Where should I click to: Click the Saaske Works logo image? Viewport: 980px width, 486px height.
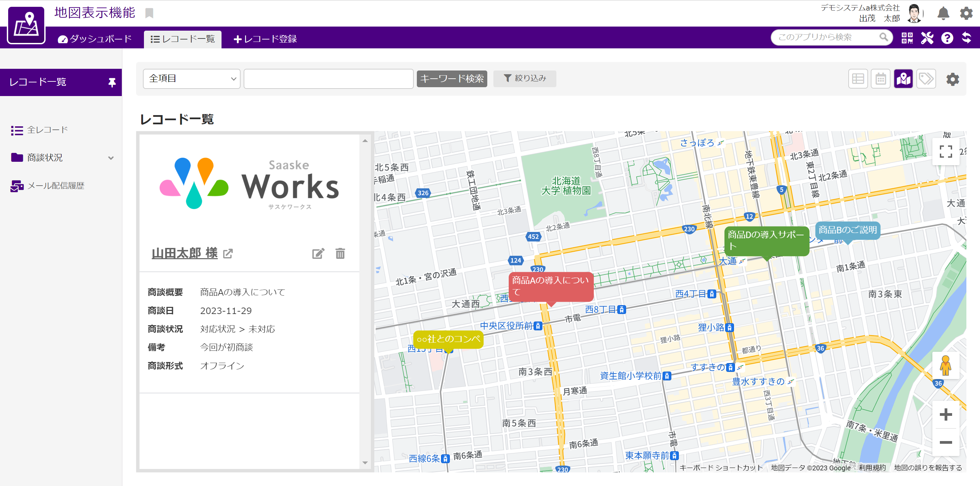click(249, 184)
